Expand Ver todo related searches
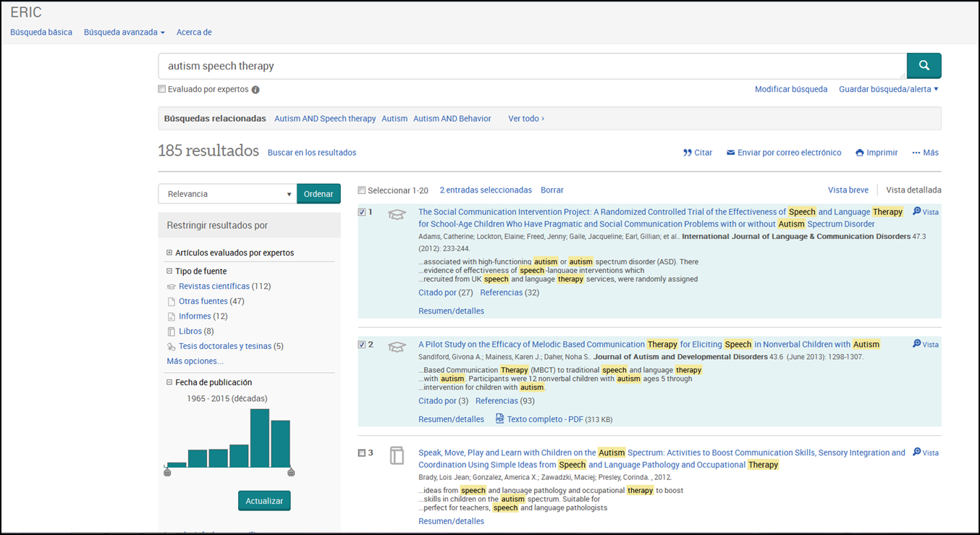The image size is (980, 535). [x=526, y=119]
